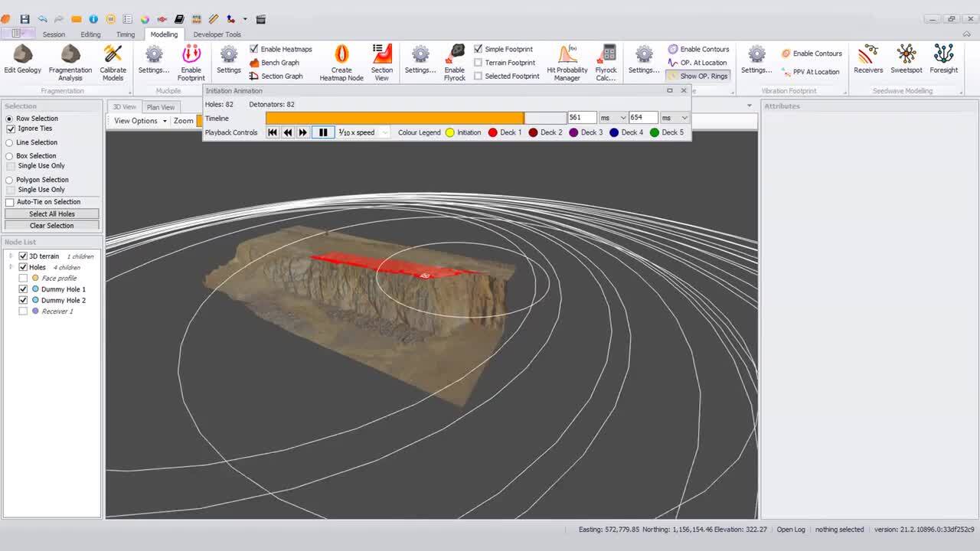Click the Save icon in quick toolbar
The height and width of the screenshot is (551, 980).
(x=24, y=19)
